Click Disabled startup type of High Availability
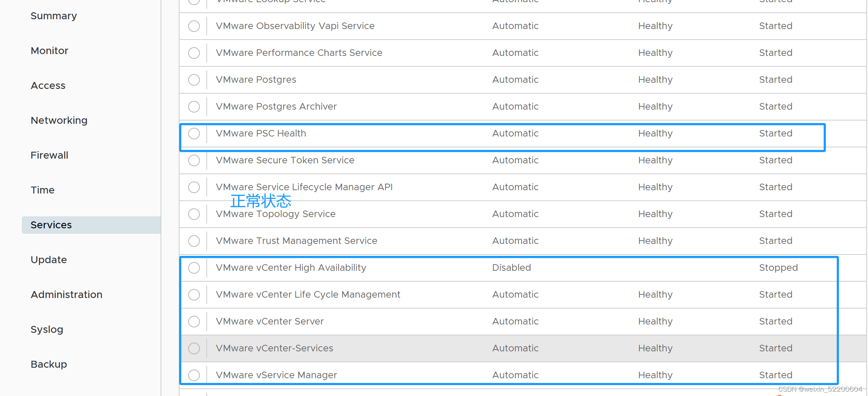868x396 pixels. [x=512, y=268]
